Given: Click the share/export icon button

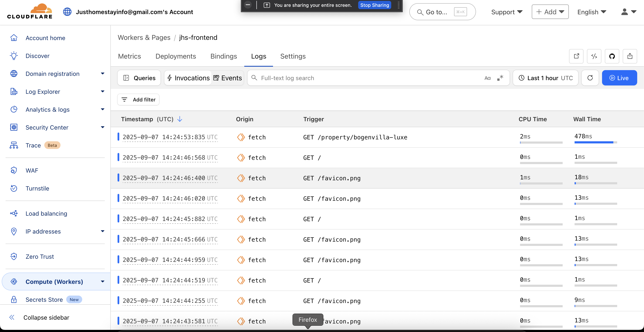Looking at the screenshot, I should coord(630,56).
